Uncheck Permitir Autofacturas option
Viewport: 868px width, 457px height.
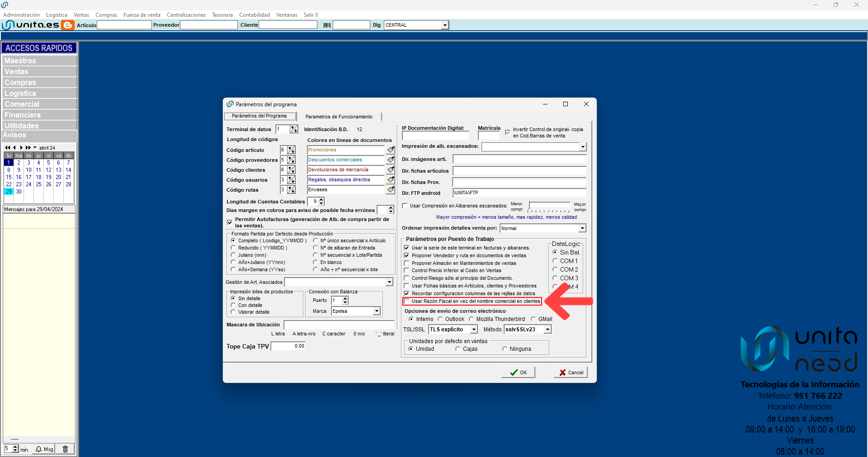(230, 222)
